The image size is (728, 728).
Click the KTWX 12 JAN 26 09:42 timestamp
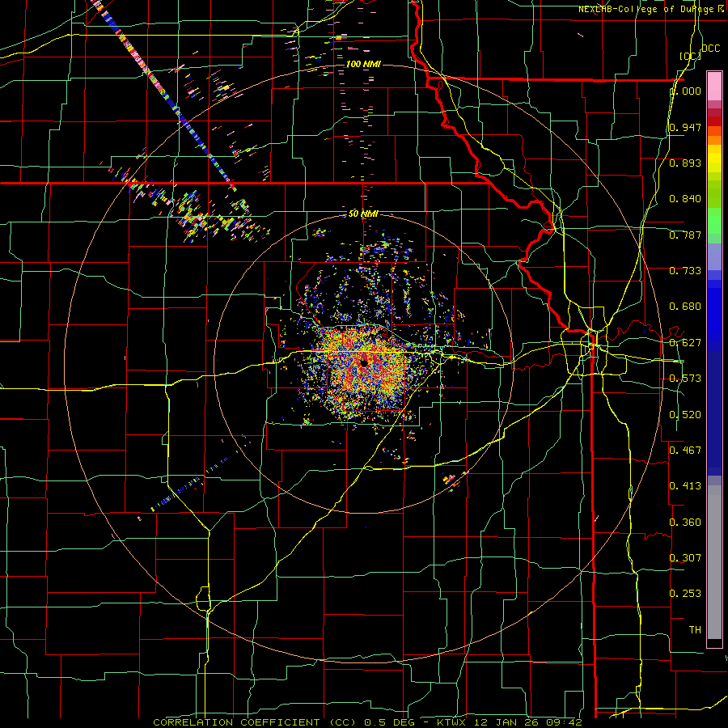[x=510, y=722]
